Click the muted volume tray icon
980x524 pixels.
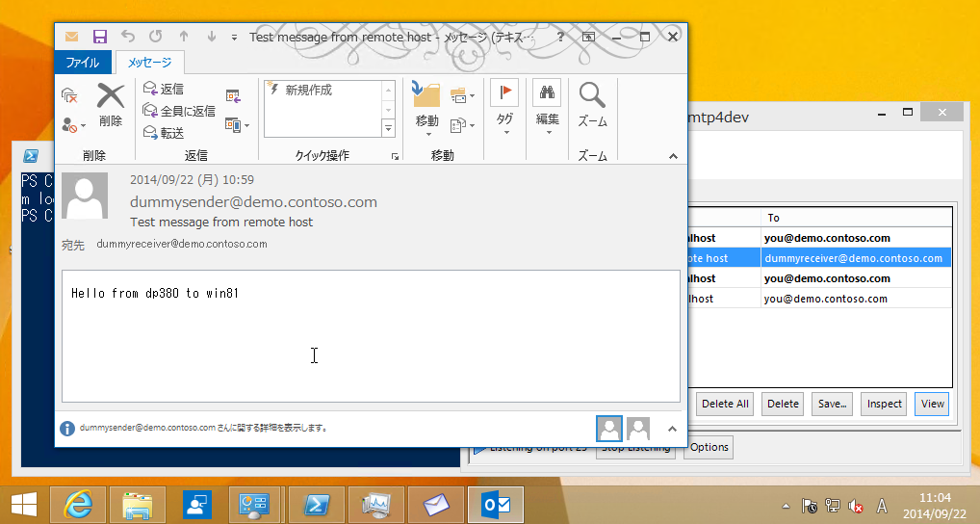click(x=856, y=506)
